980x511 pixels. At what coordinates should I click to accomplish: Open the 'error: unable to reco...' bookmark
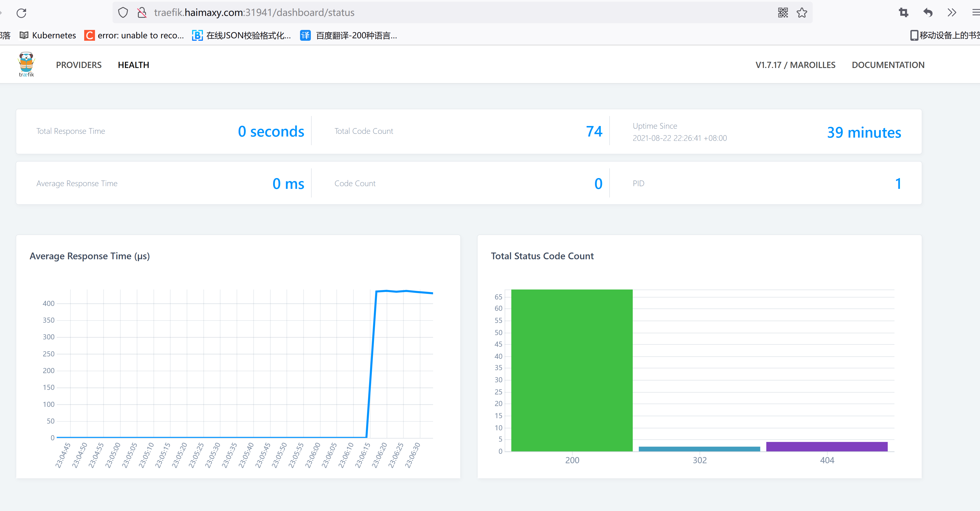[x=134, y=35]
